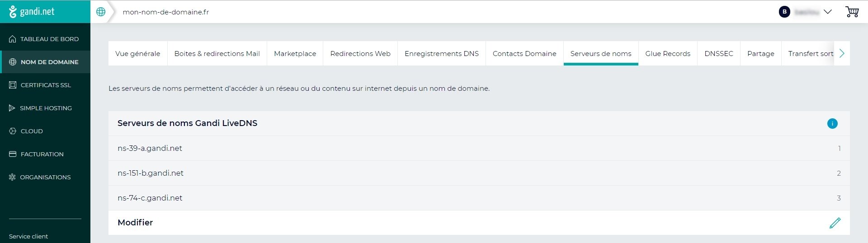
Task: Select the Serveurs de noms tab
Action: [601, 53]
